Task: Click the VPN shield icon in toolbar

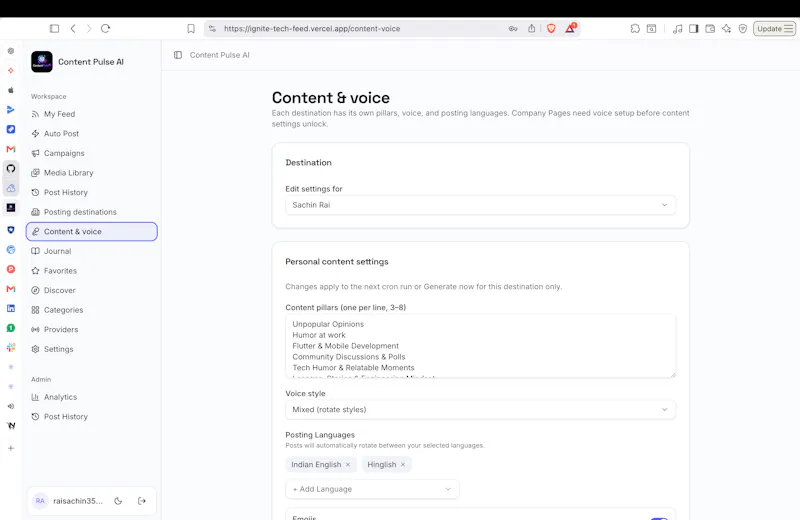Action: coord(743,29)
